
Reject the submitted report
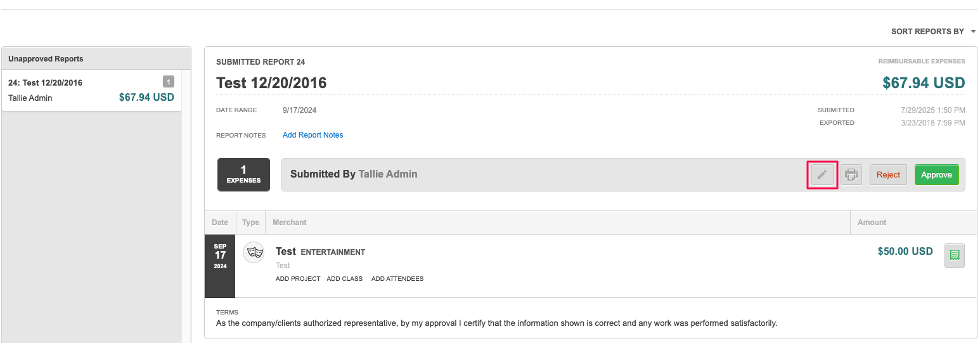888,175
